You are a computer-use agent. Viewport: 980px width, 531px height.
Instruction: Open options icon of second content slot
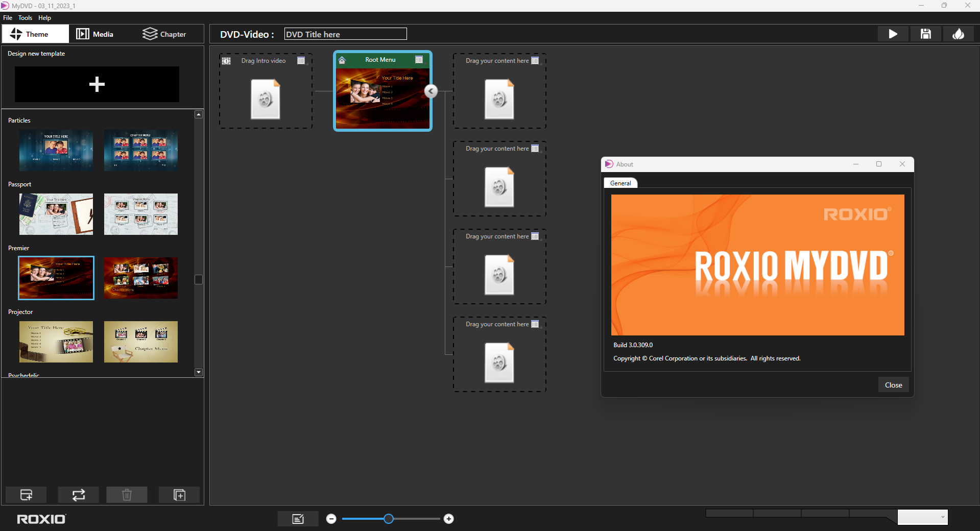point(535,149)
